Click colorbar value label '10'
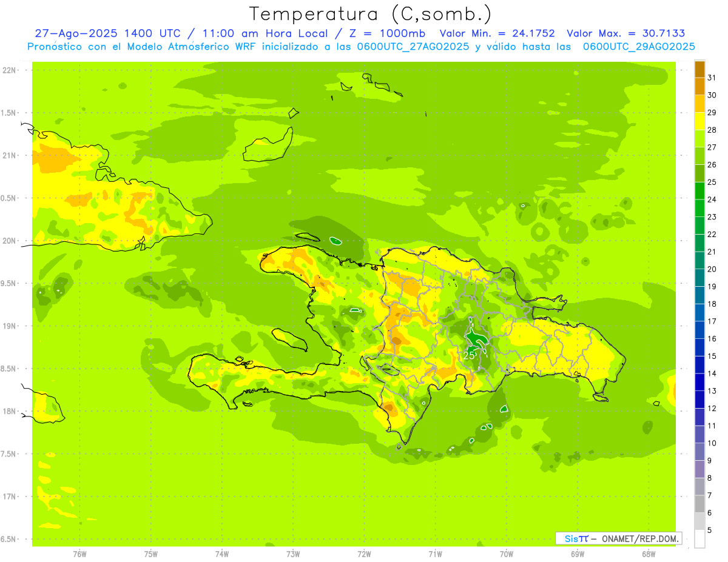Image resolution: width=728 pixels, height=562 pixels. (712, 443)
